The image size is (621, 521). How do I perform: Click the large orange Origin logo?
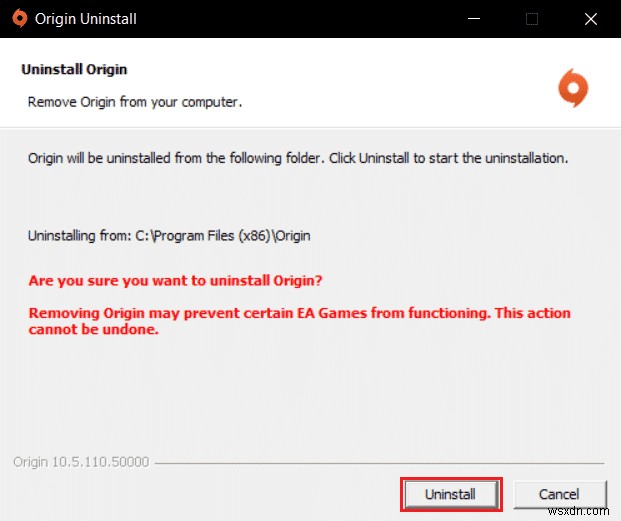[x=573, y=89]
